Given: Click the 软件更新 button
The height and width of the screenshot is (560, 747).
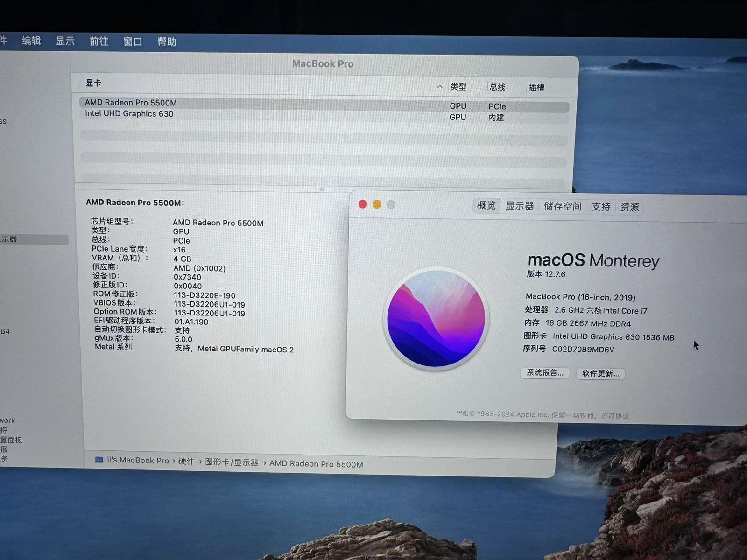Looking at the screenshot, I should pyautogui.click(x=600, y=374).
